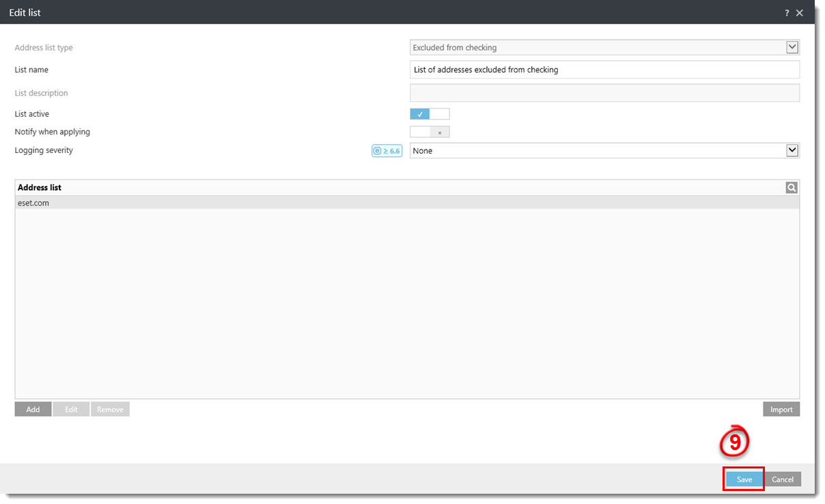Image resolution: width=825 pixels, height=504 pixels.
Task: Cancel editing the list
Action: click(x=783, y=479)
